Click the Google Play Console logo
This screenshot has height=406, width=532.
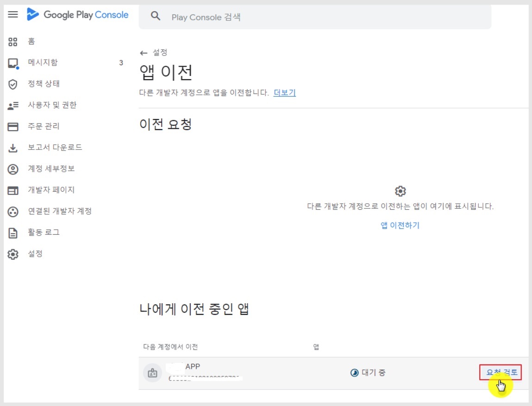78,15
